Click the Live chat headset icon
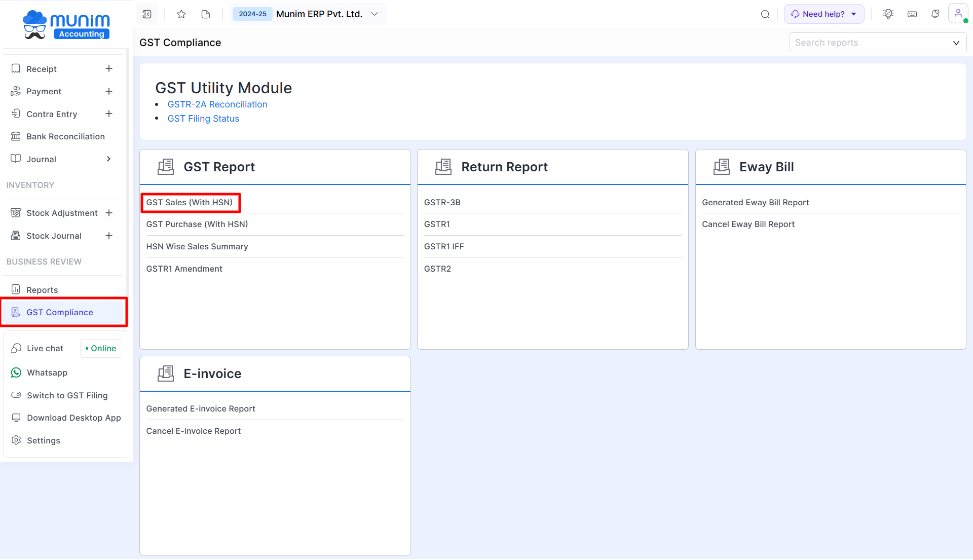The width and height of the screenshot is (973, 560). coord(16,348)
